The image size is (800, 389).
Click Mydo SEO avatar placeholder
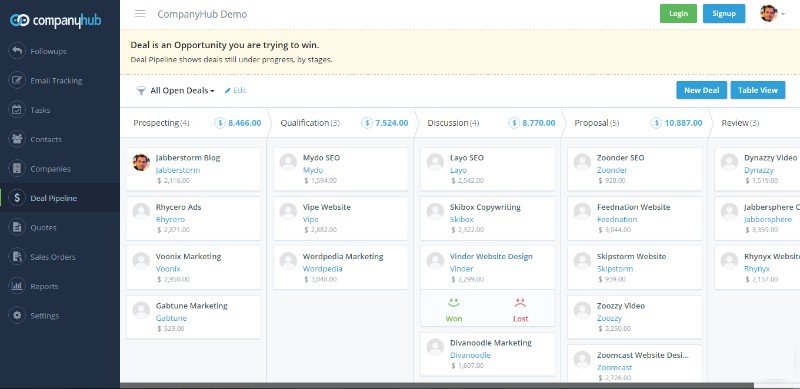pyautogui.click(x=288, y=162)
